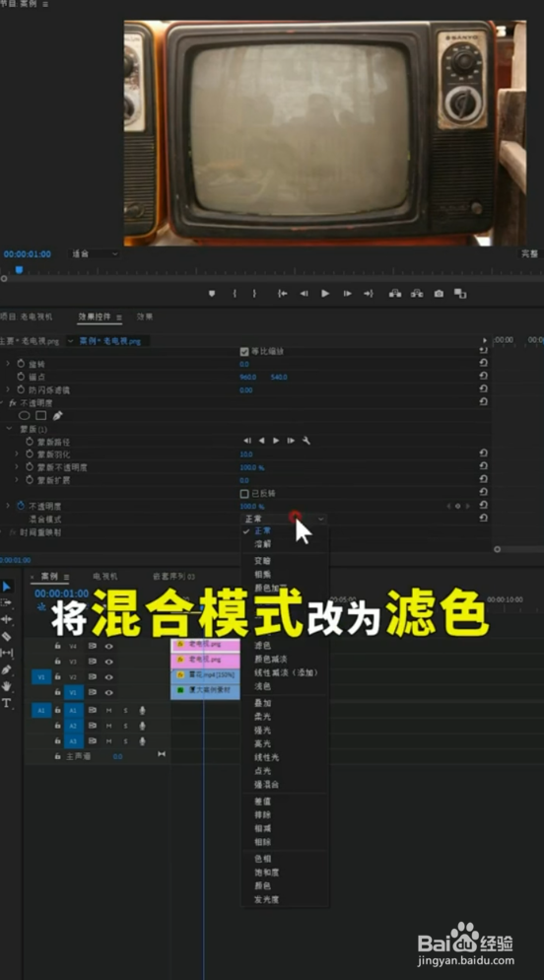Image resolution: width=544 pixels, height=980 pixels.
Task: Mute audio track A1
Action: [x=108, y=710]
